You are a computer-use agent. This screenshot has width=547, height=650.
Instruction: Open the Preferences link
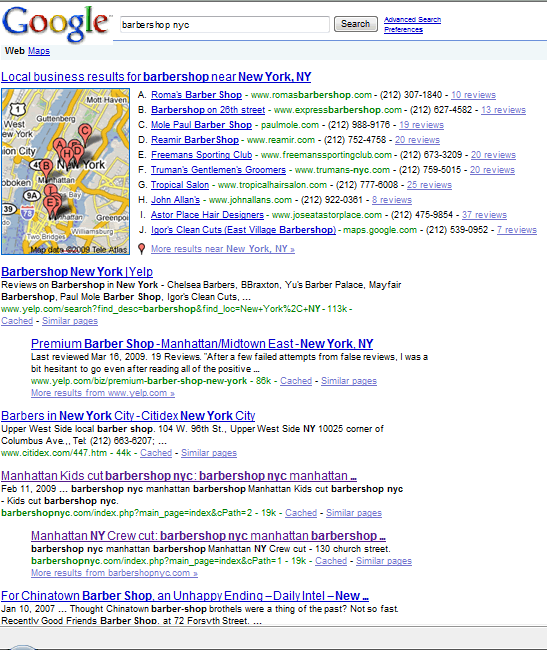point(403,29)
